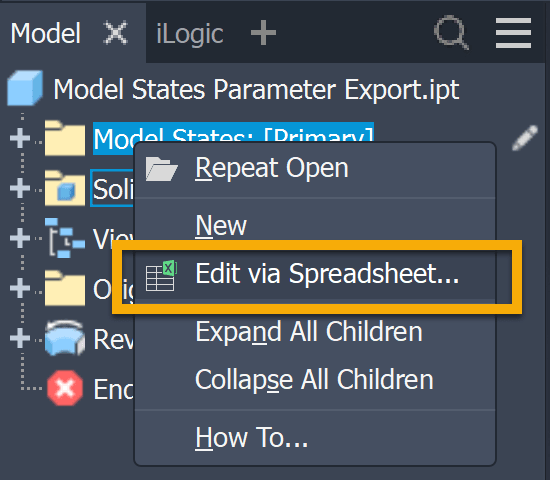550x480 pixels.
Task: Click the Solid Bodies folder icon
Action: [x=65, y=188]
